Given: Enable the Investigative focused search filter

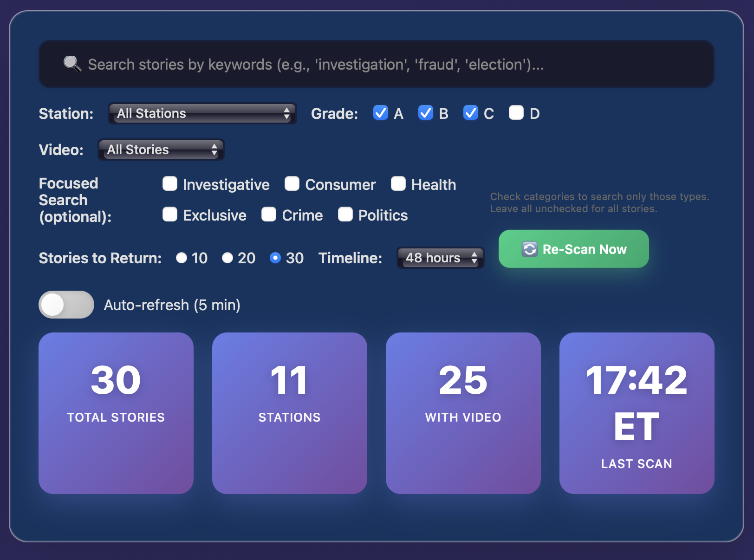Looking at the screenshot, I should tap(170, 184).
